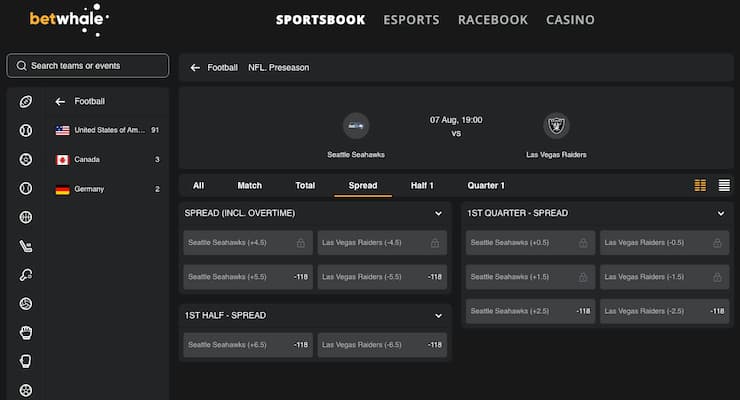Select the MMA glove sport icon

25,333
